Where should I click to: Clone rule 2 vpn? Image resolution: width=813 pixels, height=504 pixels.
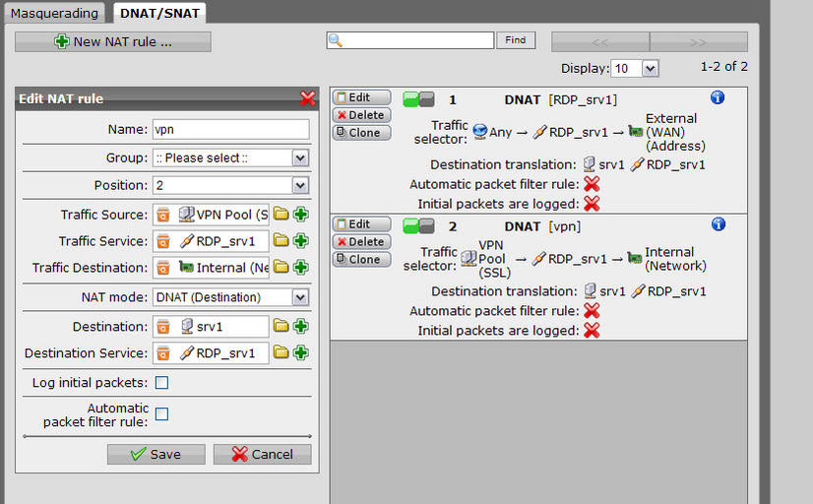tap(361, 259)
